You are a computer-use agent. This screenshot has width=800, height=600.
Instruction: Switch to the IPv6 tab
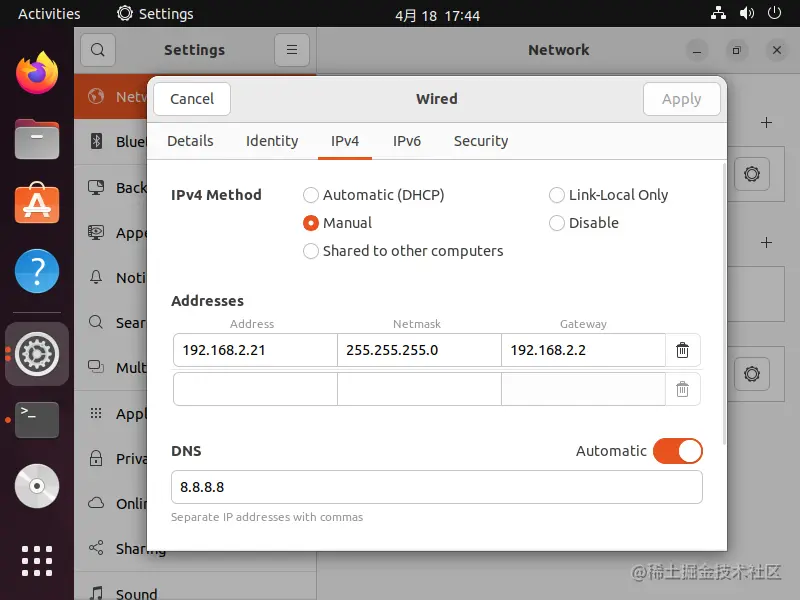407,141
